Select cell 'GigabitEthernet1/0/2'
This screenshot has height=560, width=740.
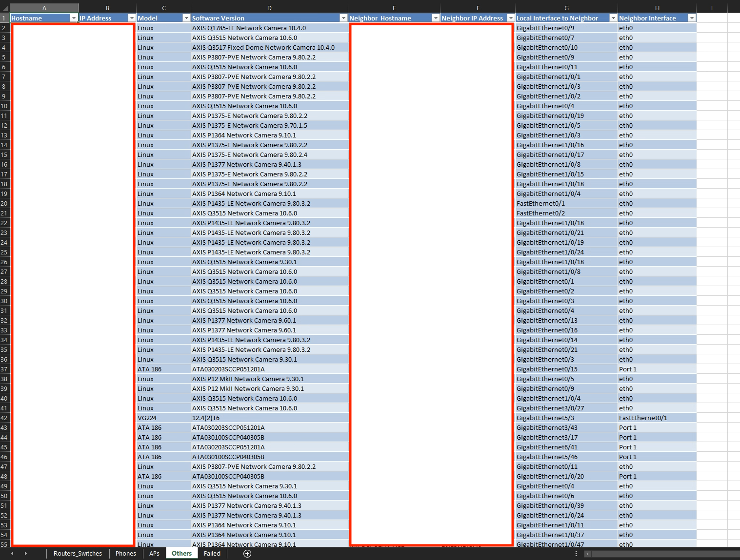pyautogui.click(x=566, y=96)
